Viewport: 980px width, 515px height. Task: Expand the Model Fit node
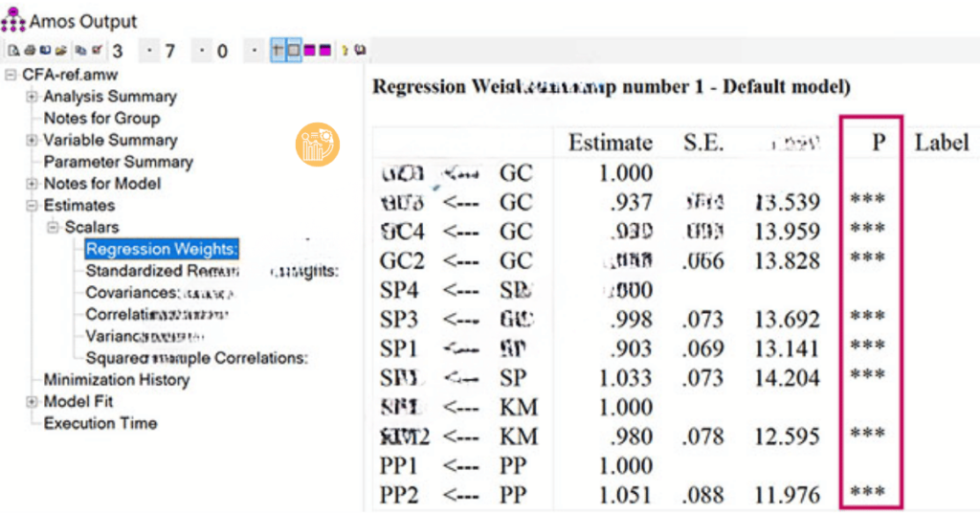tap(32, 402)
